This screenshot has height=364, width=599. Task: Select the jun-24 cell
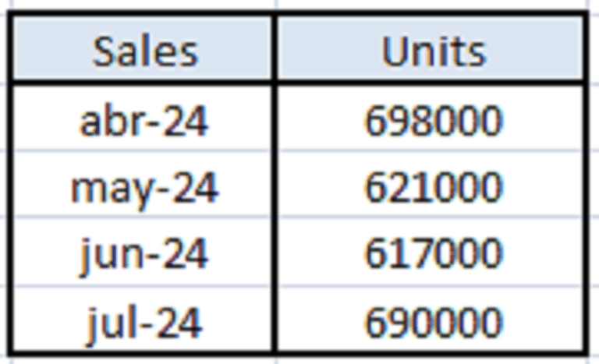coord(144,255)
